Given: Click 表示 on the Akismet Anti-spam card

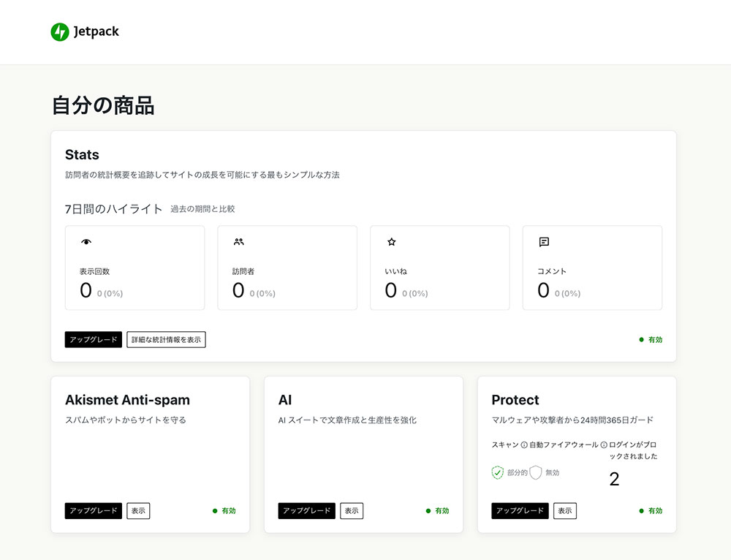Looking at the screenshot, I should point(138,510).
